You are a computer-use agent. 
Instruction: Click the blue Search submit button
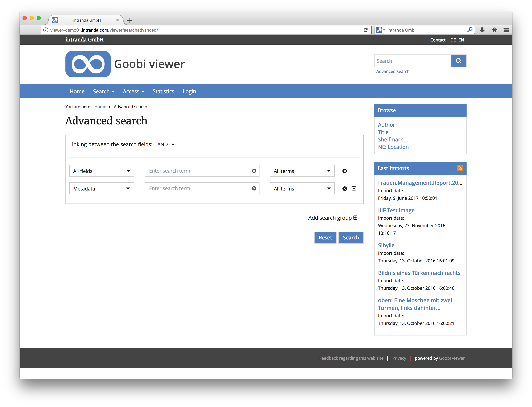point(351,237)
